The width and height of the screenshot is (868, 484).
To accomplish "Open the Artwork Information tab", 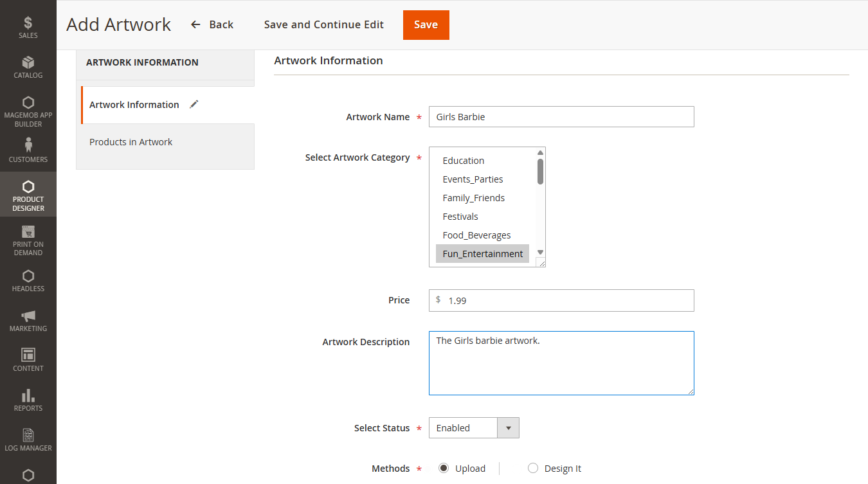I will (x=134, y=105).
